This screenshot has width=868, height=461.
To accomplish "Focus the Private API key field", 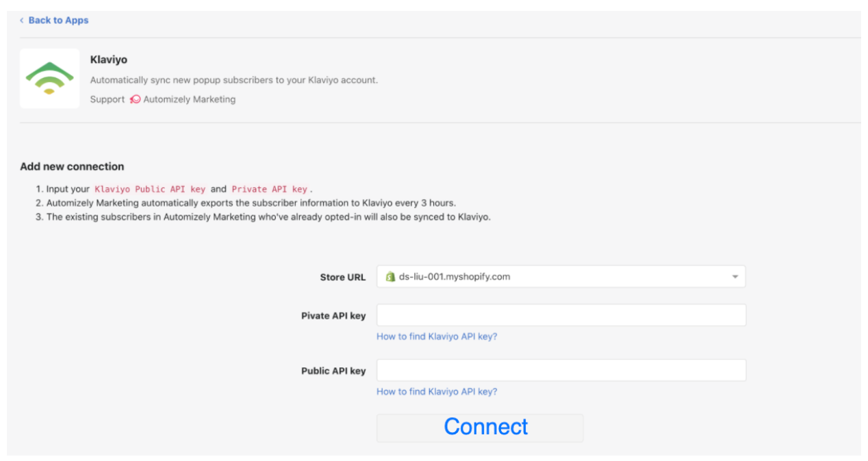I will pyautogui.click(x=561, y=315).
